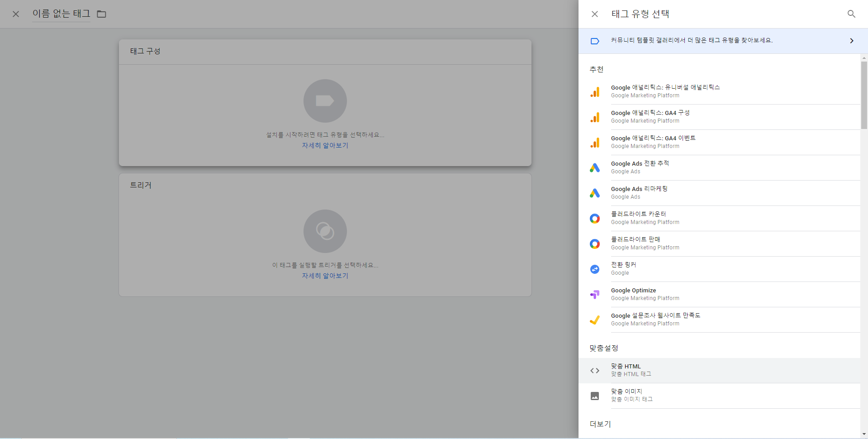Choose '맞춤 이미지' tag type
Viewport: 868px width, 439px height.
(719, 396)
